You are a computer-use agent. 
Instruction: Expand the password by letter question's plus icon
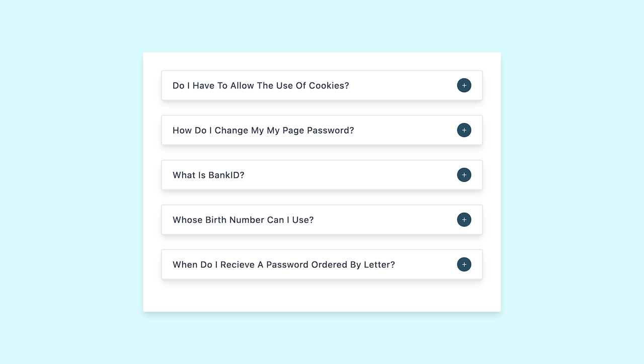click(464, 264)
